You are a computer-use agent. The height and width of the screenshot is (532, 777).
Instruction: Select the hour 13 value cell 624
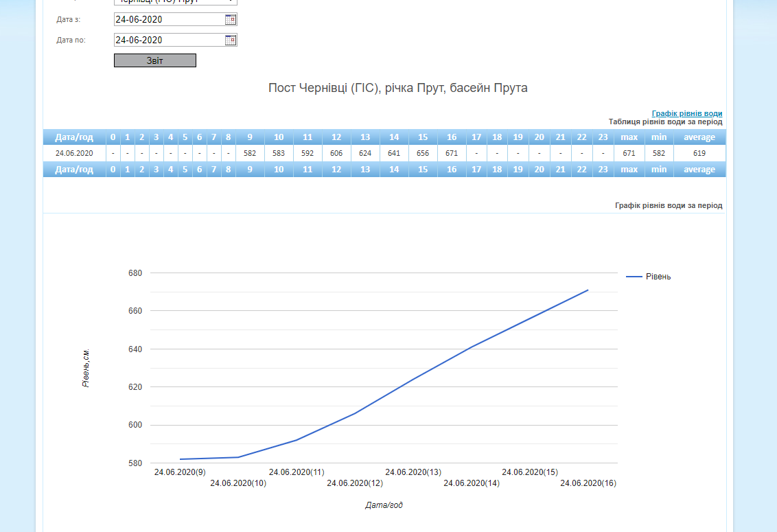[x=365, y=153]
